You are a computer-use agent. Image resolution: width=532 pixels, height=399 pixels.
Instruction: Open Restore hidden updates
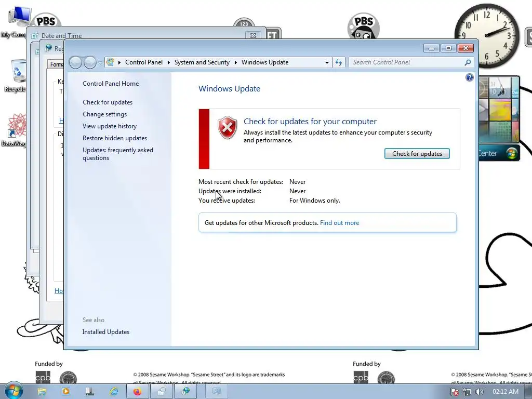(115, 138)
